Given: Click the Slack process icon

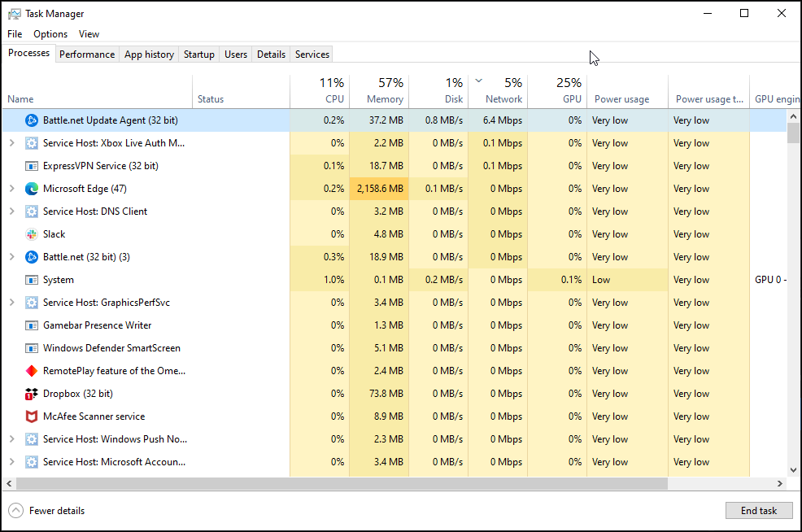Looking at the screenshot, I should tap(32, 234).
